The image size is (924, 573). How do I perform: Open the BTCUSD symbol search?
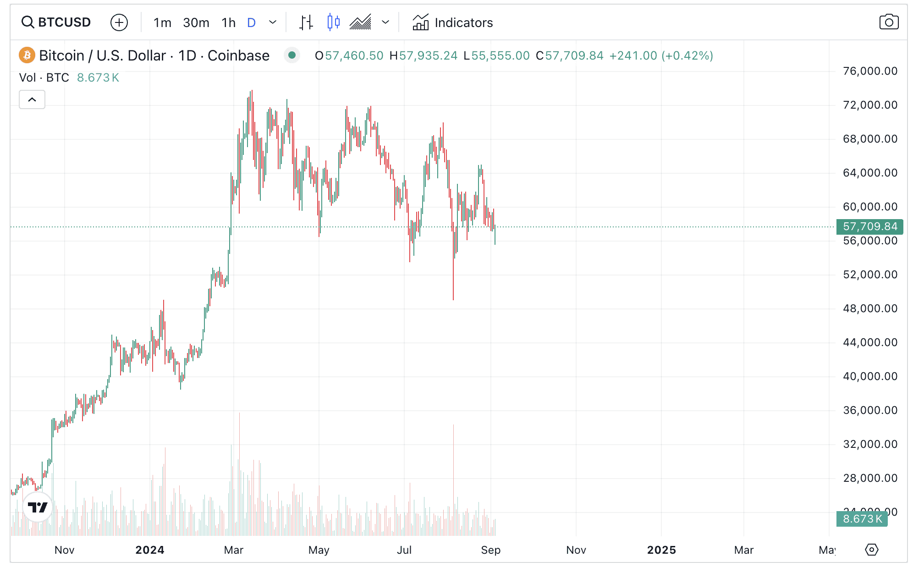pos(56,22)
